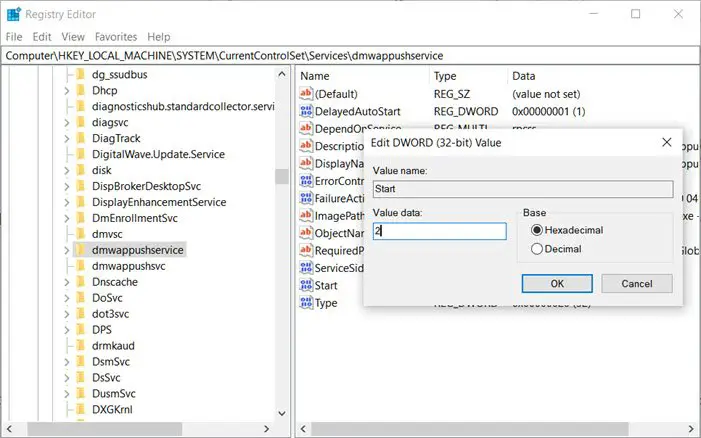Image resolution: width=701 pixels, height=438 pixels.
Task: Select the dmwappushsvc tree key
Action: (x=129, y=266)
